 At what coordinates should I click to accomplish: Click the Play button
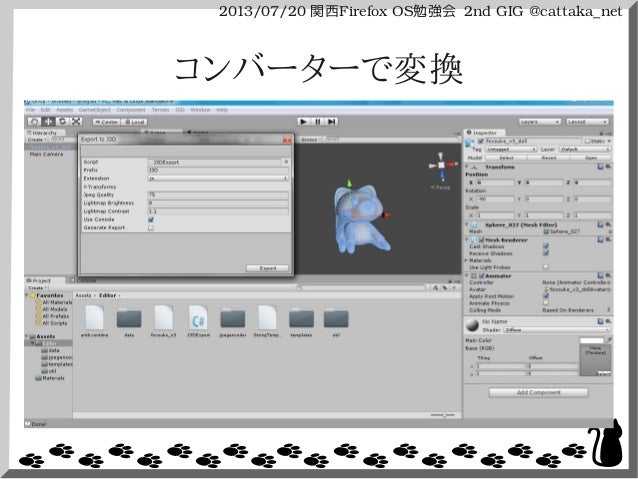click(x=303, y=121)
